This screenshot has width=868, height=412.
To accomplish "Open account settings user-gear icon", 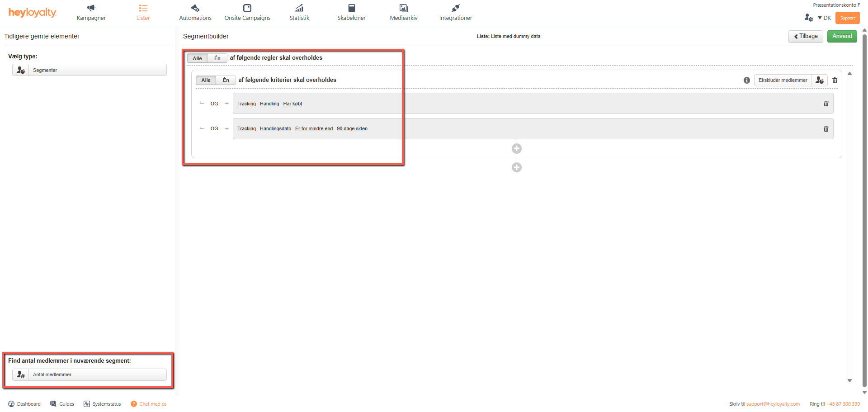I will pos(808,18).
